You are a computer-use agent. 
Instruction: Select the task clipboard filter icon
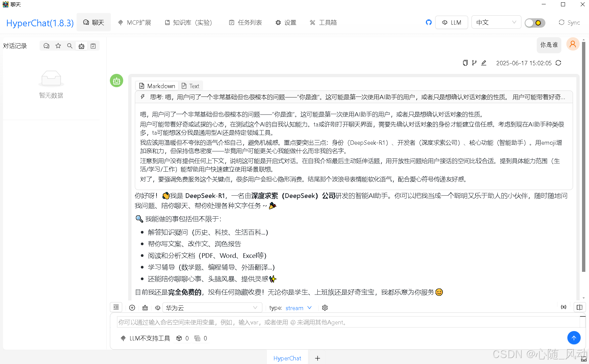pos(93,46)
